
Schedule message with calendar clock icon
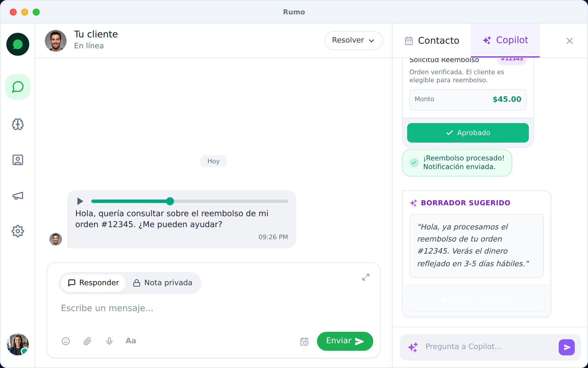(x=304, y=342)
